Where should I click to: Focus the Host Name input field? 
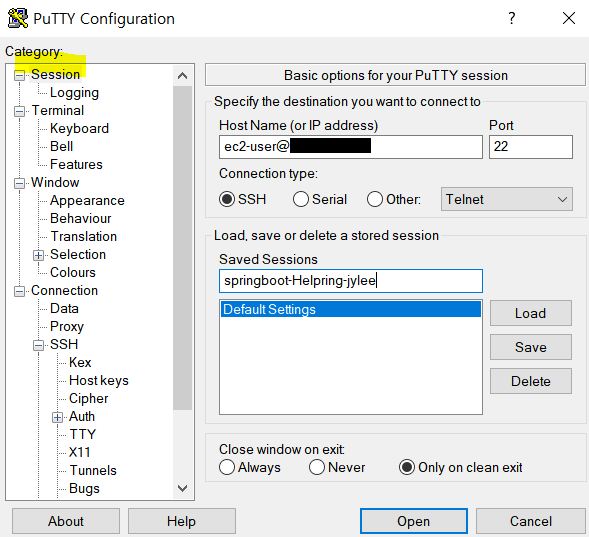351,147
